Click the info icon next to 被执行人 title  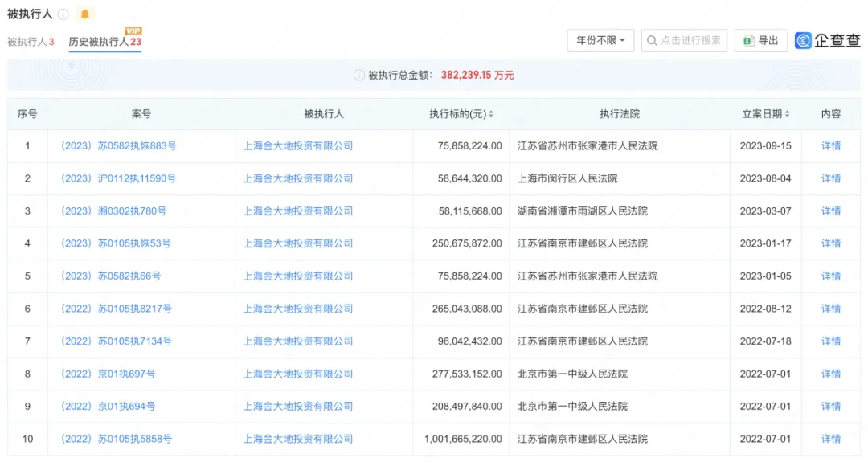point(63,14)
